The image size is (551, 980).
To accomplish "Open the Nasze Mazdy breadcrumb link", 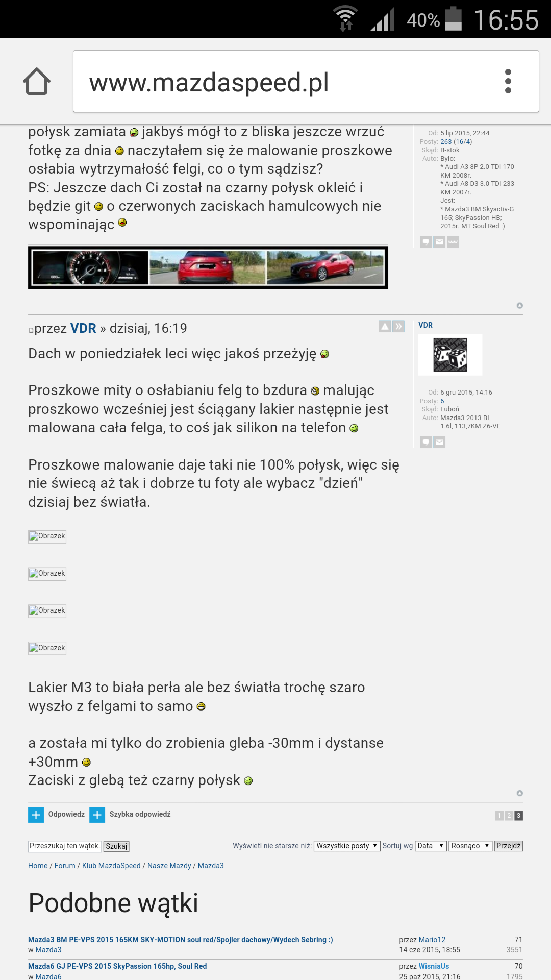I will pos(169,866).
